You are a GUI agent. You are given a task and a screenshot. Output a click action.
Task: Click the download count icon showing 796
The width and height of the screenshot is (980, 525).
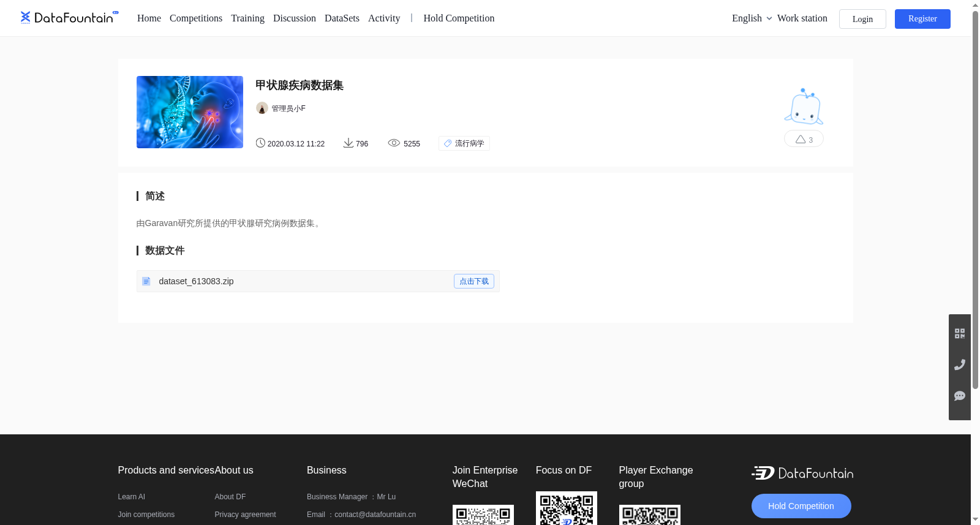348,143
